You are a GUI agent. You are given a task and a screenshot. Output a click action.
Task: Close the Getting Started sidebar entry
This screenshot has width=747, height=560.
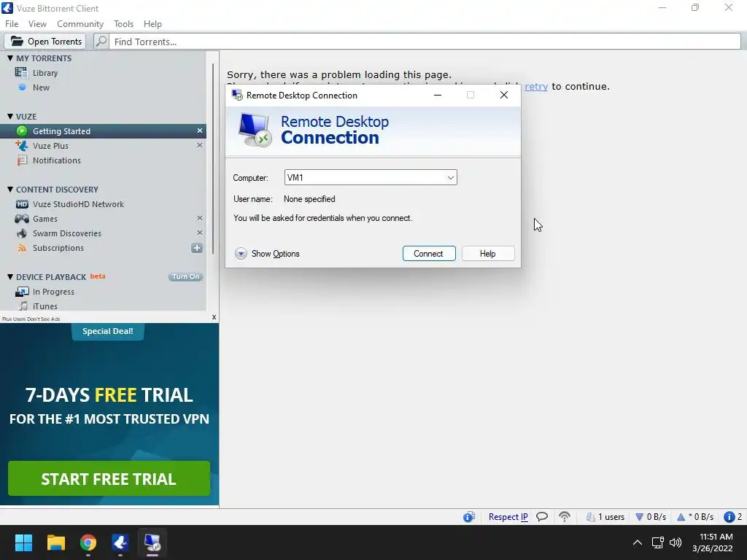click(x=200, y=131)
